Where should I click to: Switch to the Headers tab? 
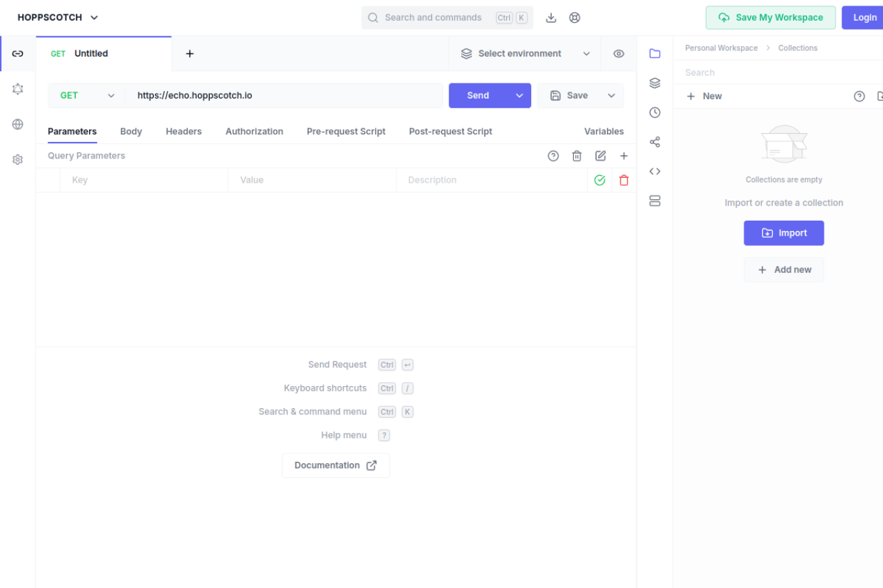click(183, 132)
